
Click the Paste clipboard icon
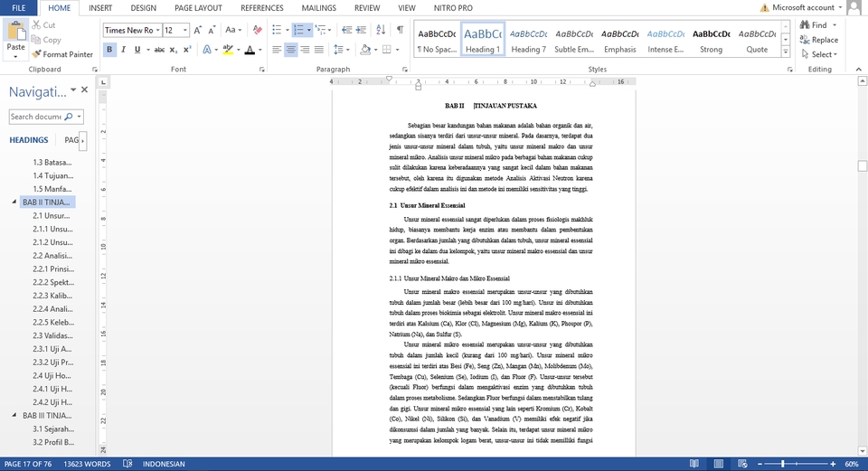point(15,31)
